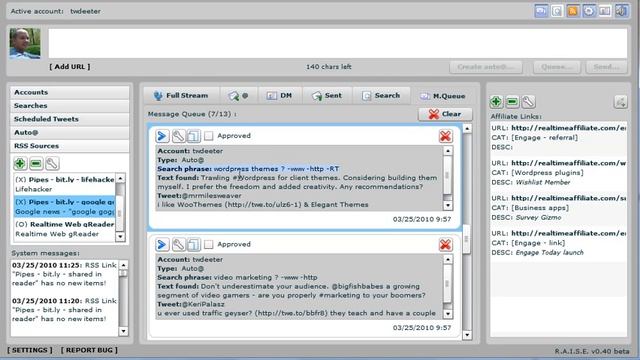Remove affiliate link with green minus icon
640x360 pixels.
[x=512, y=102]
